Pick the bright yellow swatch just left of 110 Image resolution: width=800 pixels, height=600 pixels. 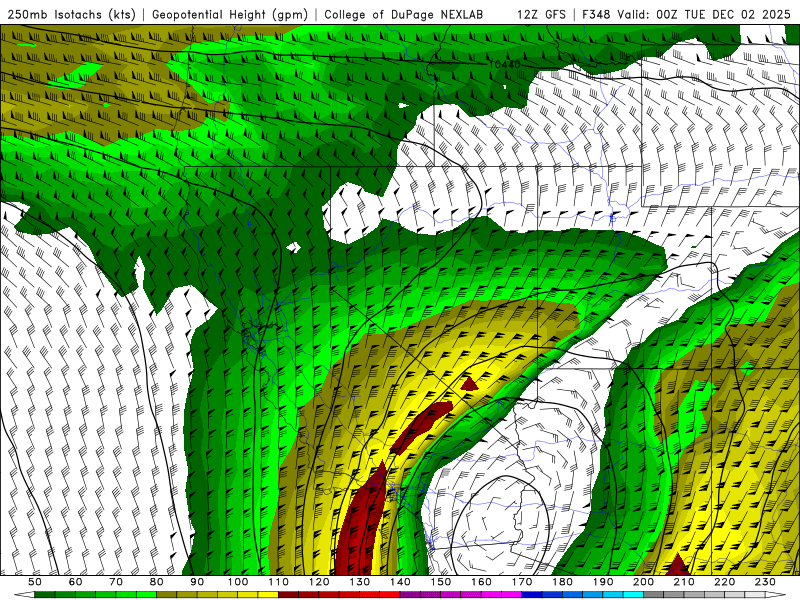[268, 594]
